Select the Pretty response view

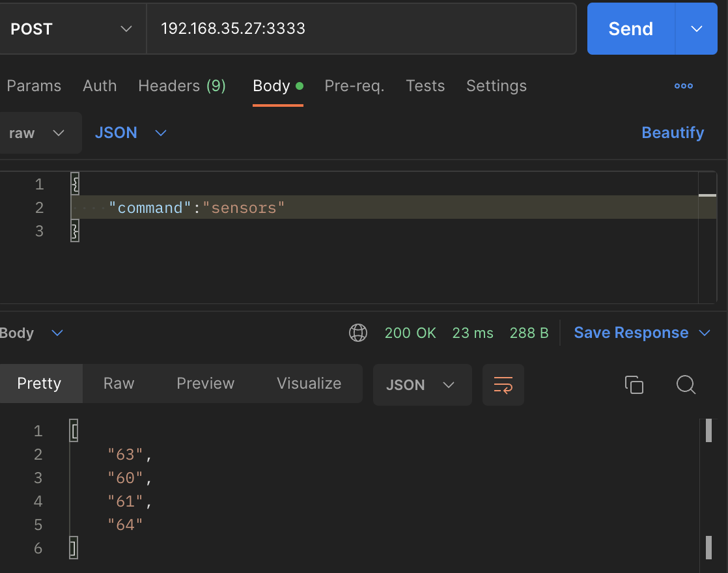pyautogui.click(x=40, y=384)
